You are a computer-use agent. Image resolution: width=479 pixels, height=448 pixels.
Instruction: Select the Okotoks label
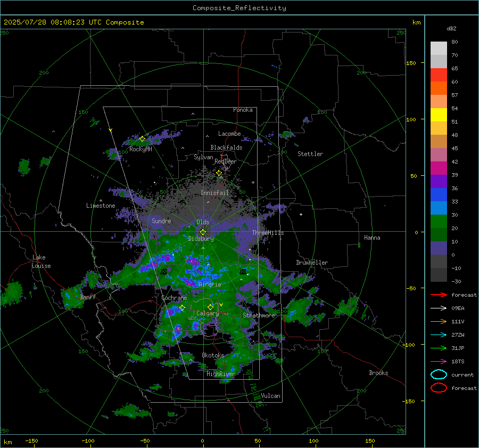click(213, 355)
